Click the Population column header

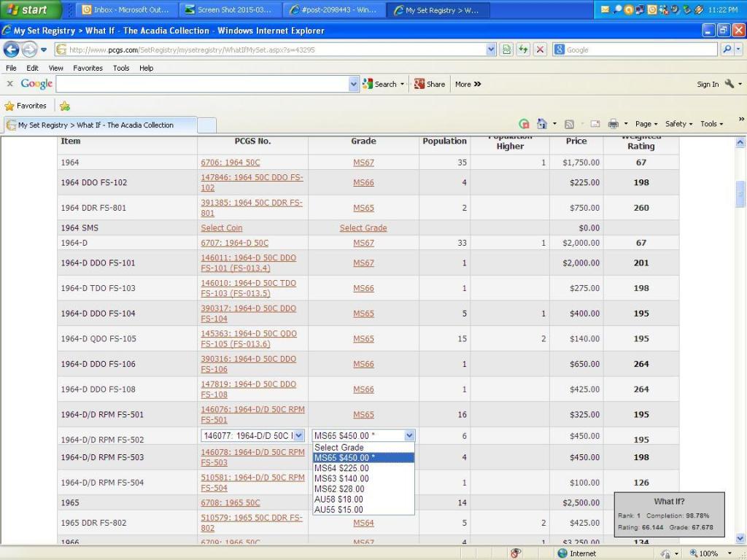pos(444,141)
